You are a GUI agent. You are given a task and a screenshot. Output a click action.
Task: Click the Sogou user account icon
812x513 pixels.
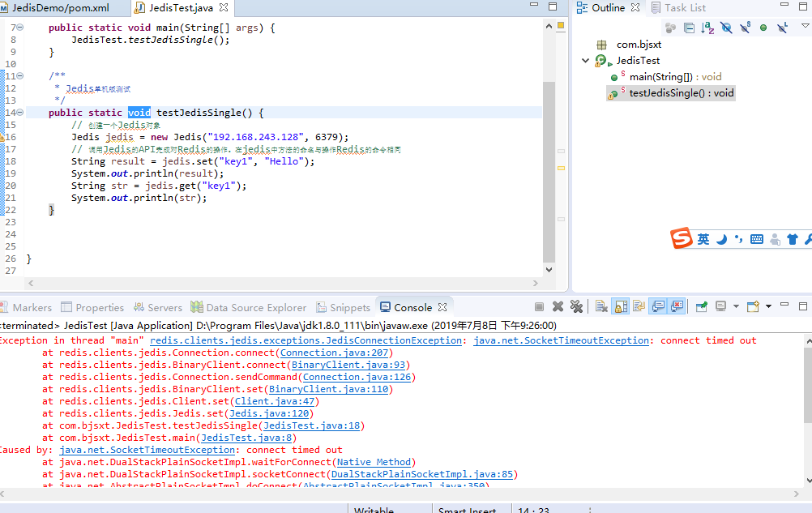(x=775, y=239)
